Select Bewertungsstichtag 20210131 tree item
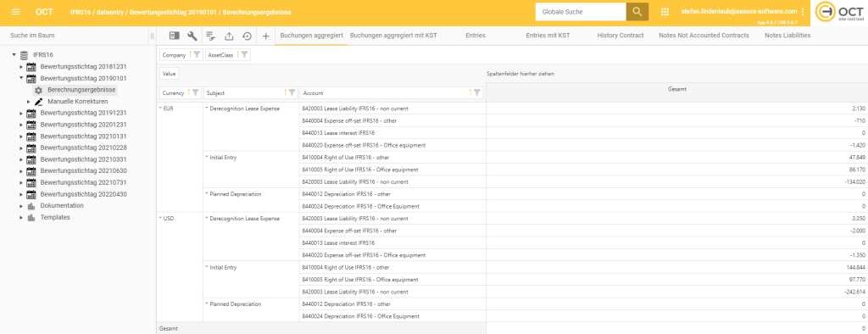The width and height of the screenshot is (868, 334). click(83, 136)
